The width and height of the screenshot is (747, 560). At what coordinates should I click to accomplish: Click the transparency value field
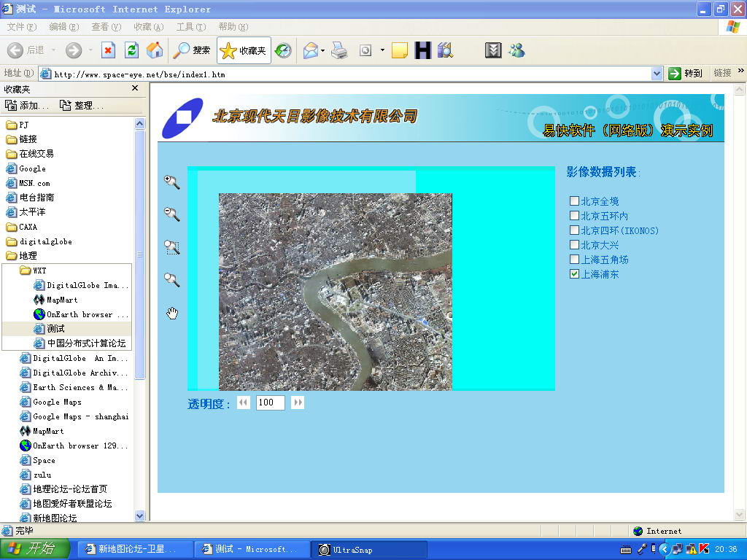[x=270, y=402]
